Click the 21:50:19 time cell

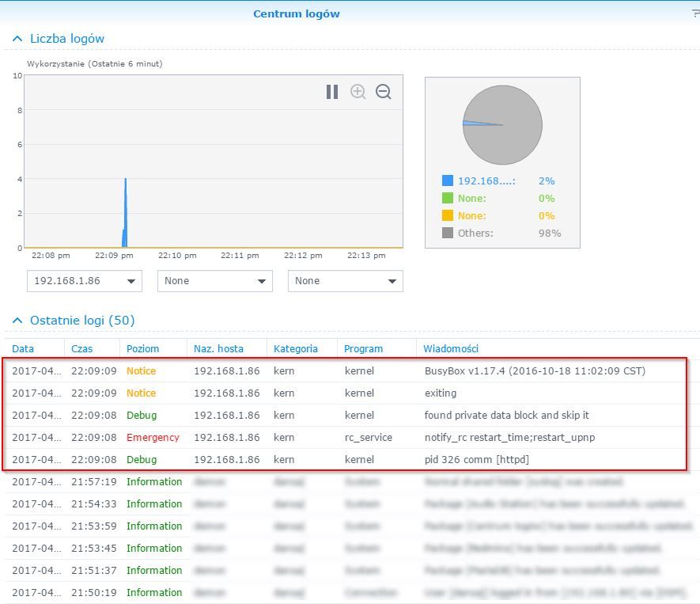point(94,592)
